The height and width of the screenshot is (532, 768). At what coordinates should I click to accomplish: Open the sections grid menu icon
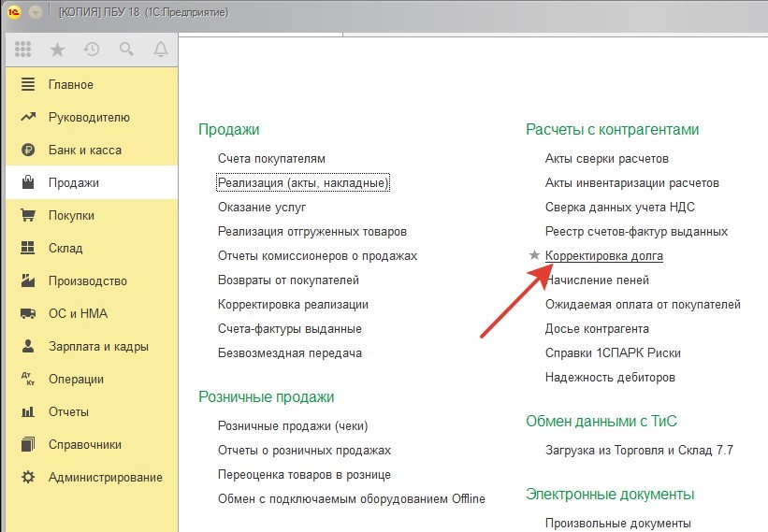point(24,50)
